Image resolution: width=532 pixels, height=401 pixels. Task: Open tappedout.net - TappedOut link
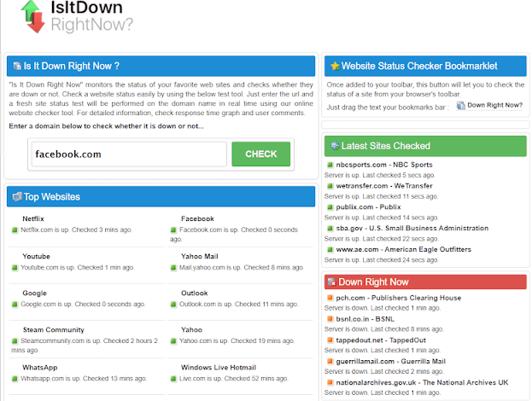pyautogui.click(x=381, y=340)
